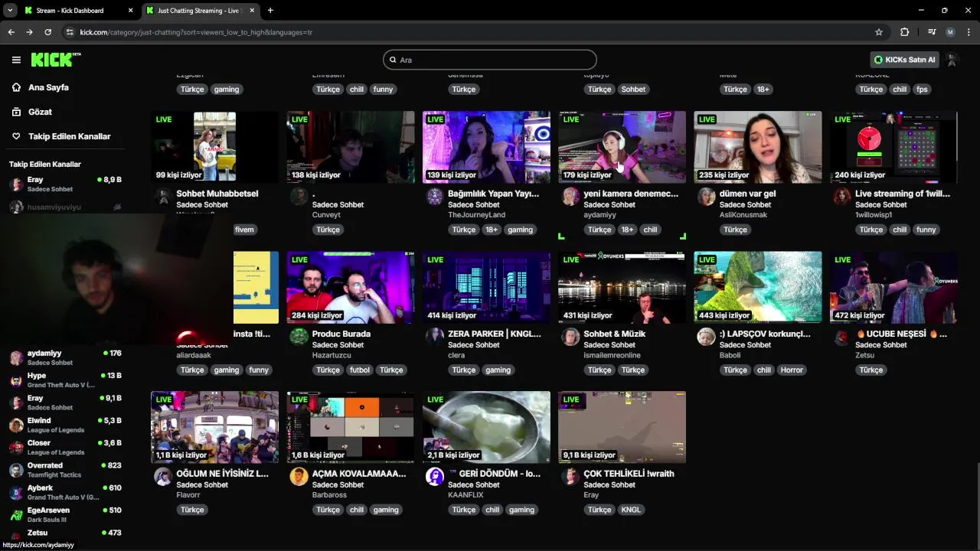Image resolution: width=980 pixels, height=551 pixels.
Task: Open EgeArseven channel in followed list
Action: point(65,514)
